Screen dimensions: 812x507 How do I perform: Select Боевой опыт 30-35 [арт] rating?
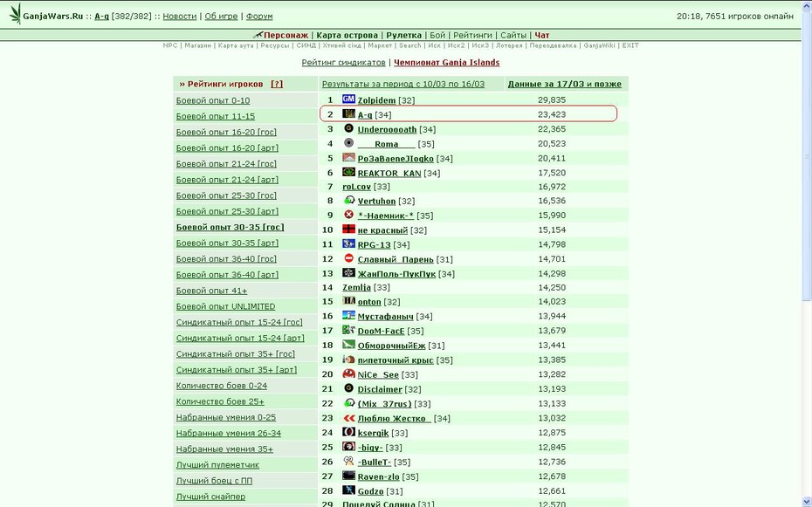(x=227, y=243)
